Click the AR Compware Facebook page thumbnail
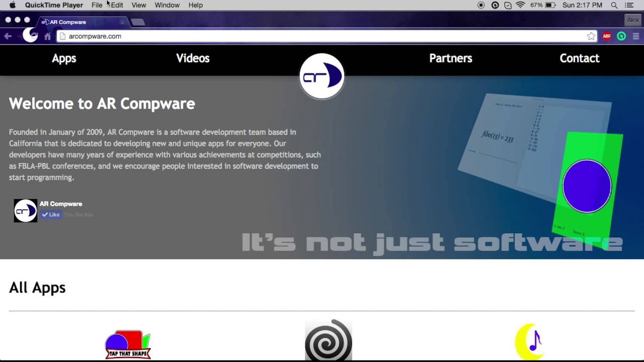 (x=26, y=211)
